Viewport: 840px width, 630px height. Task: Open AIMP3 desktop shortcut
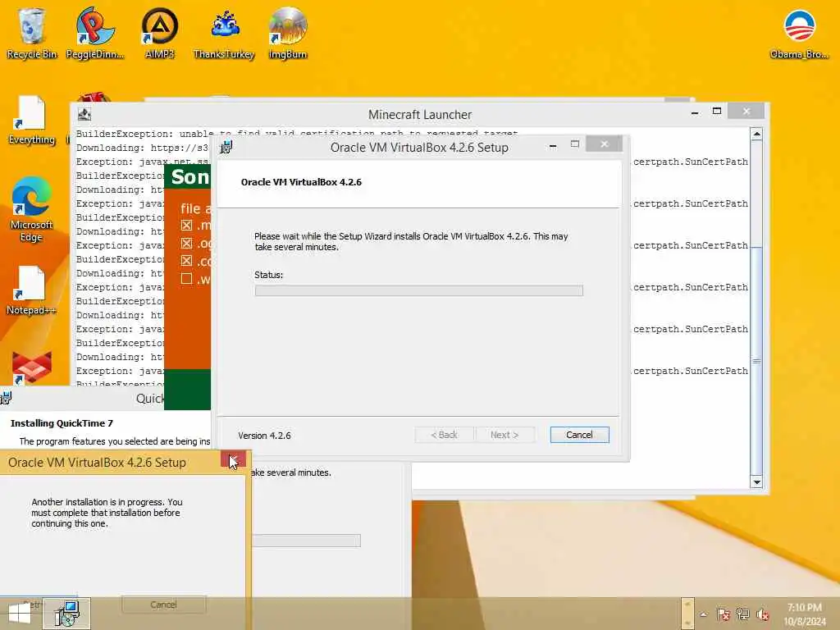coord(160,33)
